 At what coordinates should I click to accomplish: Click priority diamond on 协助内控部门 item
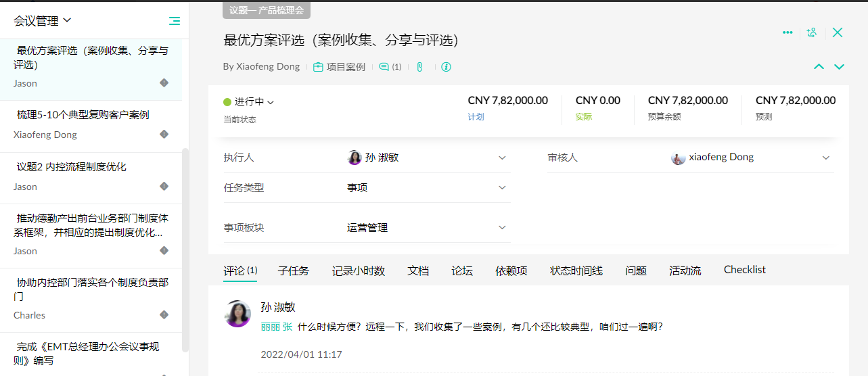164,314
